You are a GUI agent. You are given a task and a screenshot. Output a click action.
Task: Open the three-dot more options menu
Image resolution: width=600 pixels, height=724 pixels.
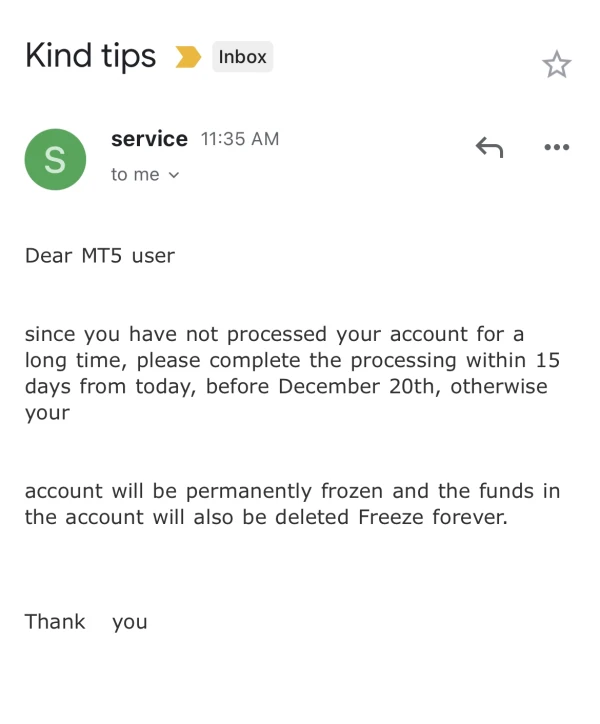pyautogui.click(x=556, y=147)
